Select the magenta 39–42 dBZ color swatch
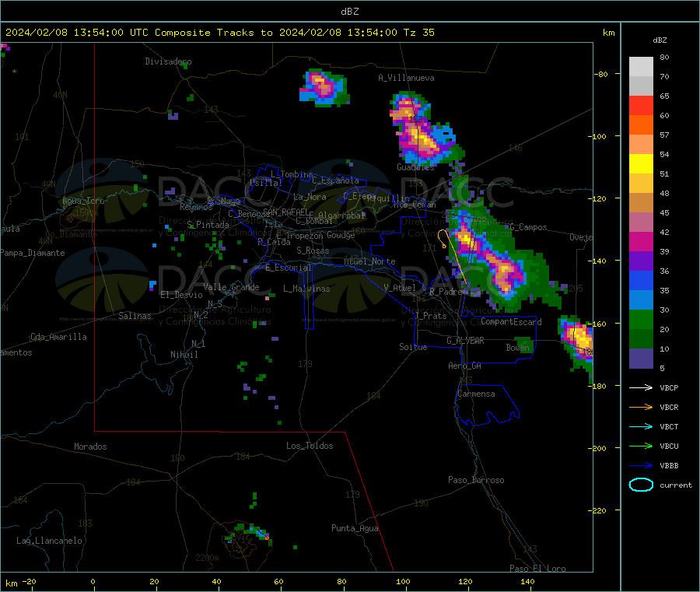Screen dimensions: 700x592 (641, 241)
